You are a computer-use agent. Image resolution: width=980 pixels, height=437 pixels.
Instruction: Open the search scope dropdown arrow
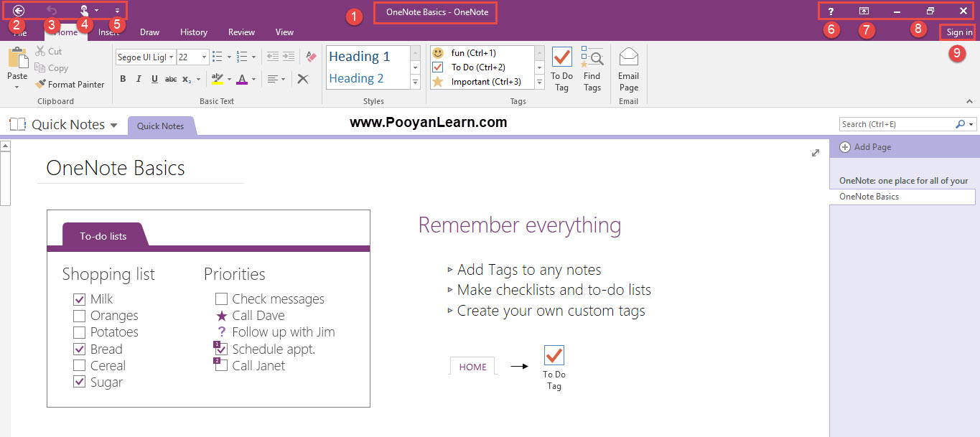pos(971,125)
